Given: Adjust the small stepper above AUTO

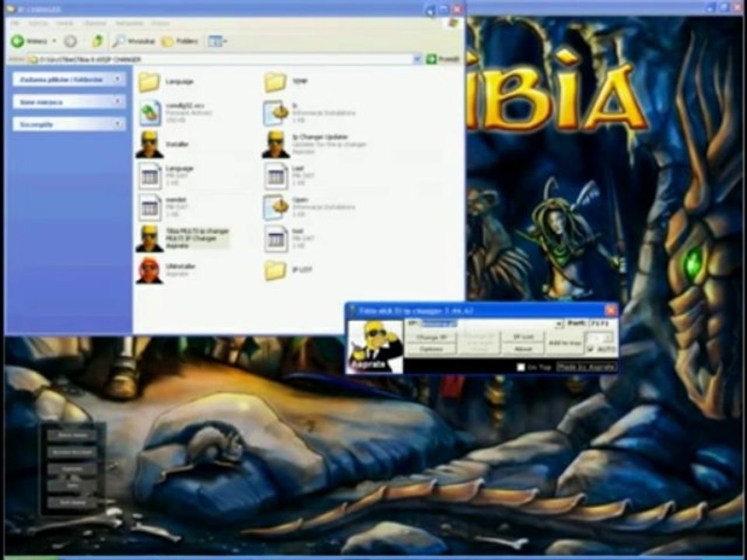Looking at the screenshot, I should pyautogui.click(x=600, y=338).
